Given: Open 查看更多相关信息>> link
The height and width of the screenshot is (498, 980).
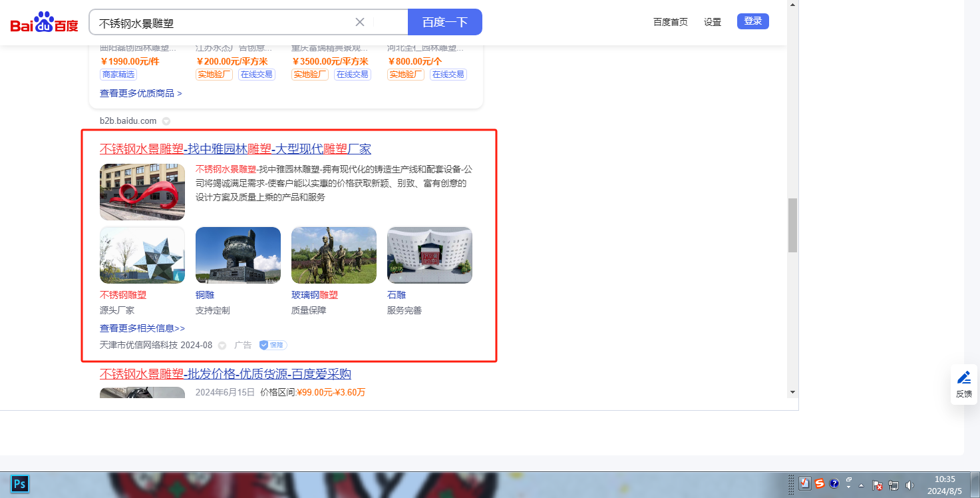Looking at the screenshot, I should pos(142,328).
